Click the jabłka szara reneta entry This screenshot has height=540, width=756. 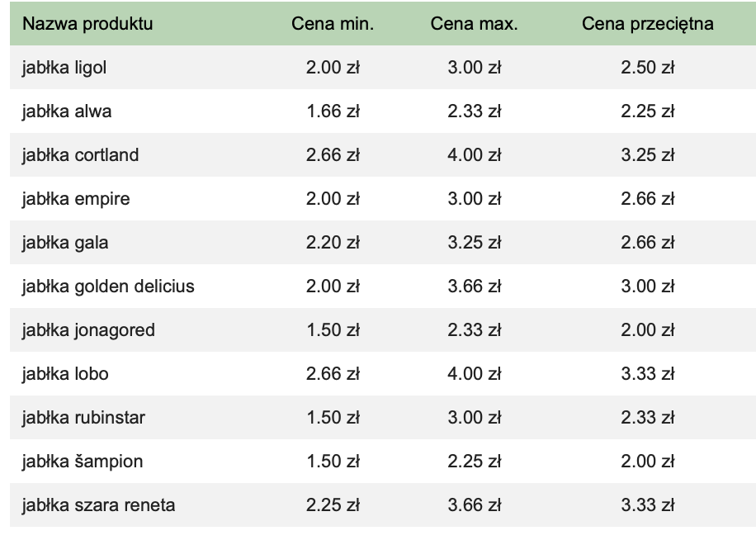click(98, 505)
